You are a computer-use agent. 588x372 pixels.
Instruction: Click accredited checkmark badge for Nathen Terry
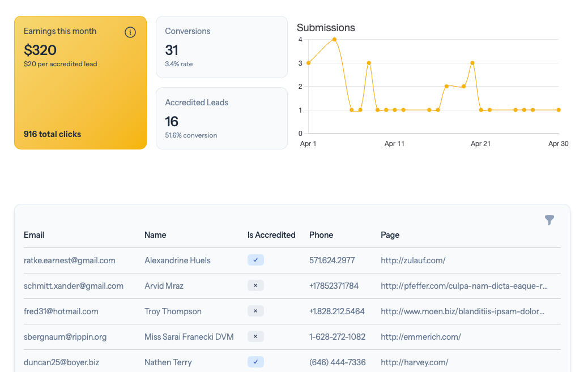255,362
